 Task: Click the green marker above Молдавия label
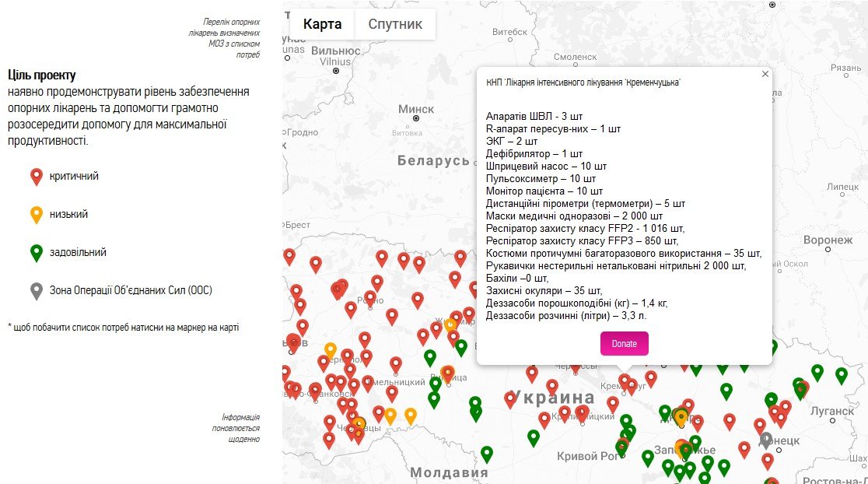[487, 453]
